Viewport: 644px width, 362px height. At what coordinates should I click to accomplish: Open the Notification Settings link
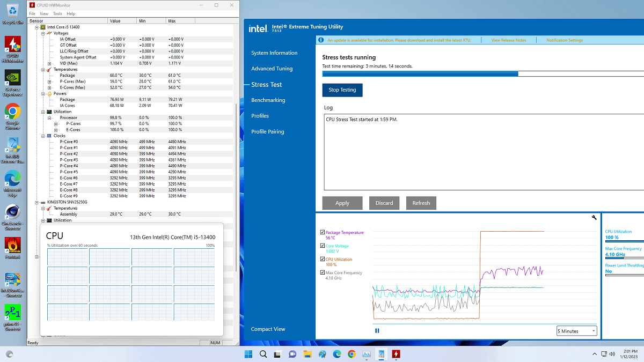pyautogui.click(x=565, y=40)
